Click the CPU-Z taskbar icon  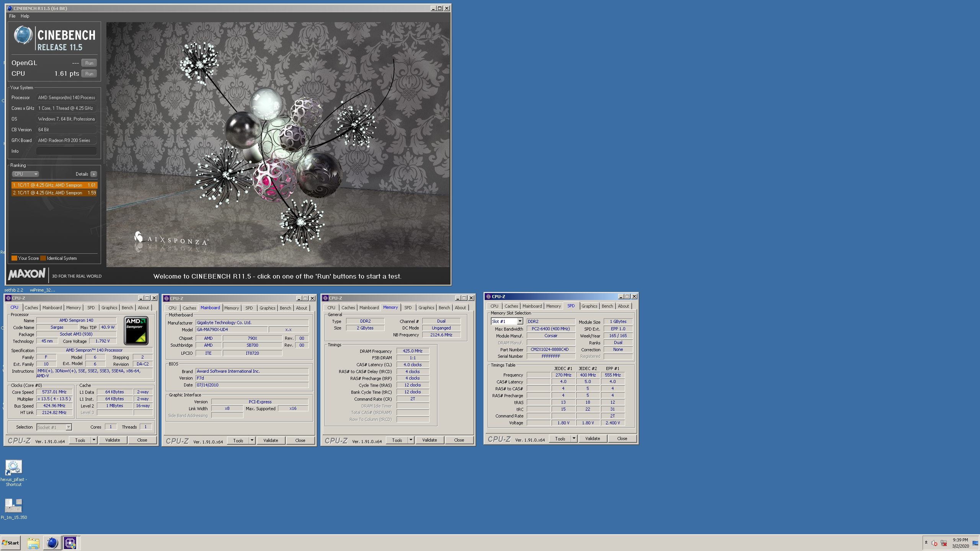coord(70,543)
